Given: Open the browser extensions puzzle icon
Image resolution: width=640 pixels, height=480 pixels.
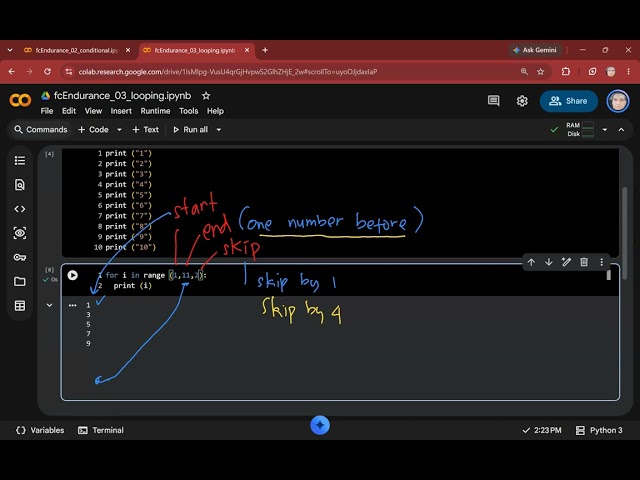Looking at the screenshot, I should pyautogui.click(x=566, y=72).
